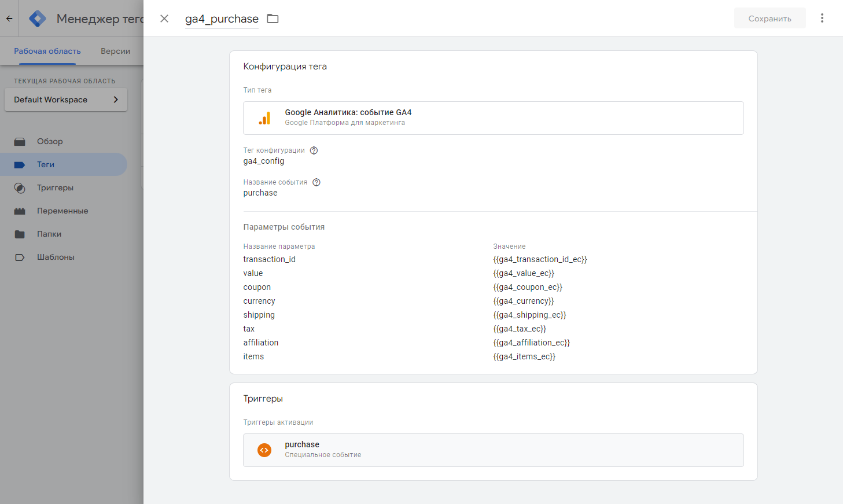Click the items parameter name
The image size is (843, 504).
tap(253, 356)
